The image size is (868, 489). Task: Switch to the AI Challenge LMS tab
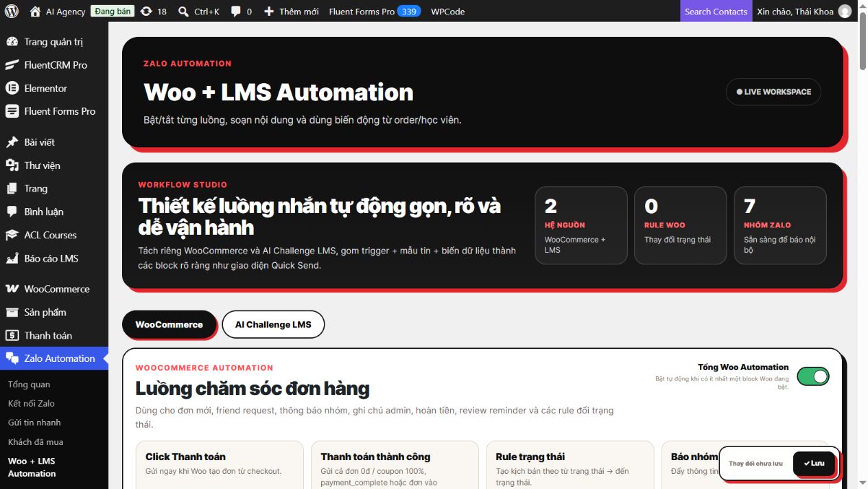(273, 324)
